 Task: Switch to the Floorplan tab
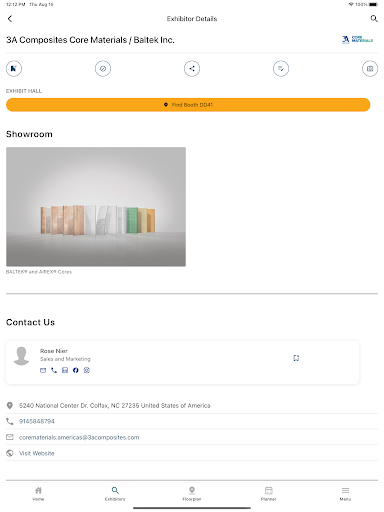(x=192, y=494)
